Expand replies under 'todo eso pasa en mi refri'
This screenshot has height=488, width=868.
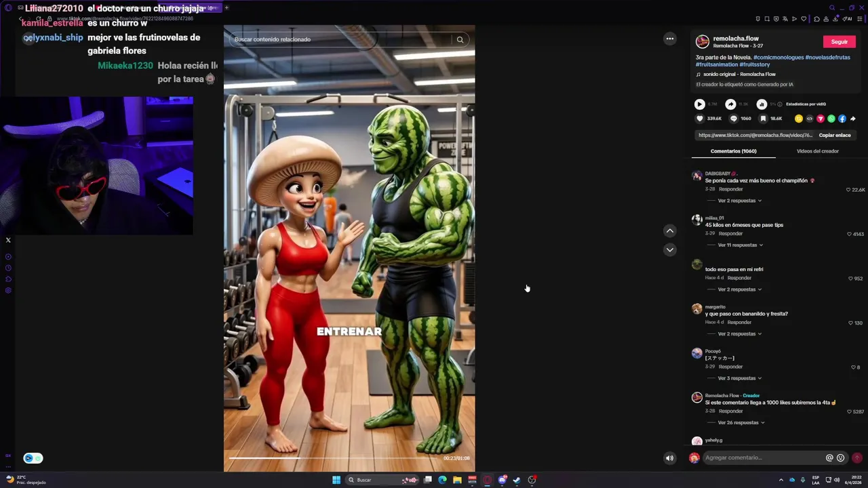[x=739, y=289]
